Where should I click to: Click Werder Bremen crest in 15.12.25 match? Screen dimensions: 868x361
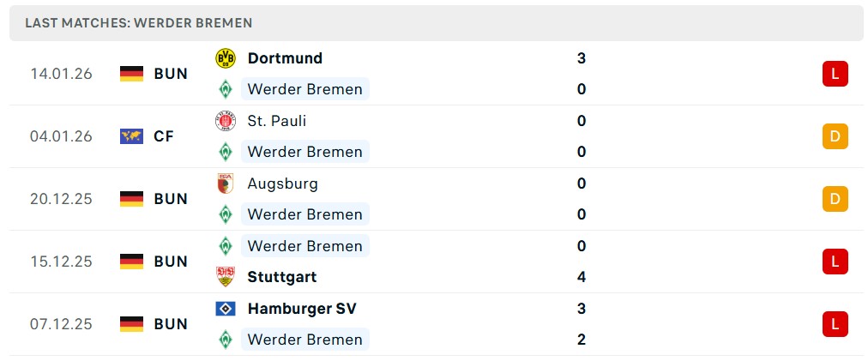[225, 246]
